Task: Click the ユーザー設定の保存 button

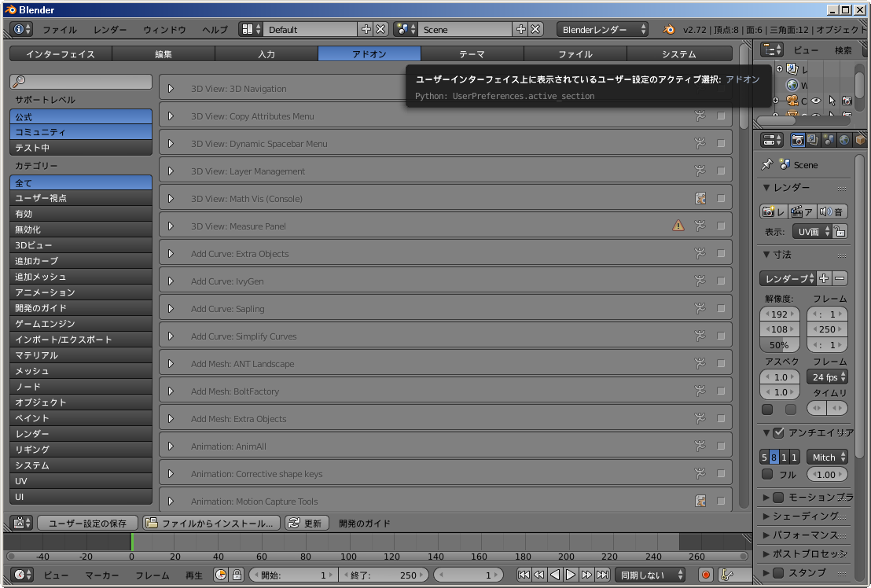Action: pyautogui.click(x=88, y=523)
